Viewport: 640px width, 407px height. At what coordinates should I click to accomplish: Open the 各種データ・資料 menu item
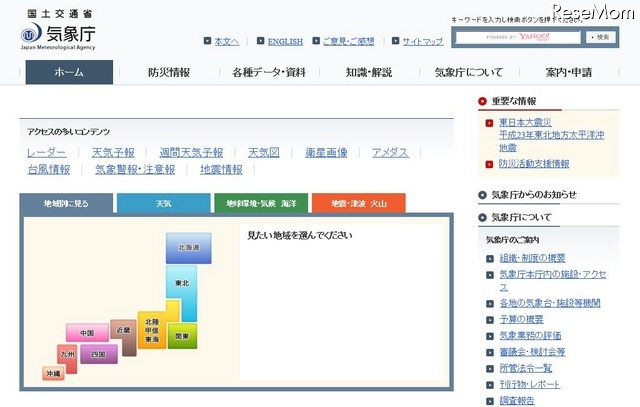[268, 72]
